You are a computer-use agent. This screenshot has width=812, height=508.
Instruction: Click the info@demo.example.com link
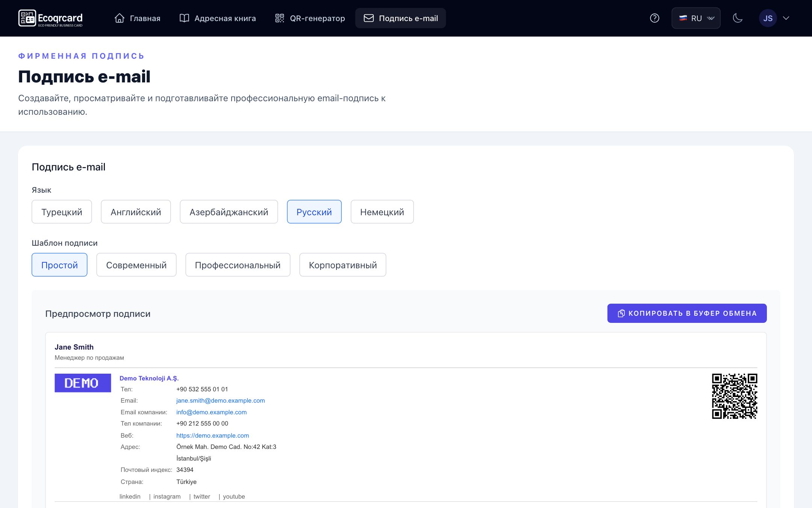point(212,412)
